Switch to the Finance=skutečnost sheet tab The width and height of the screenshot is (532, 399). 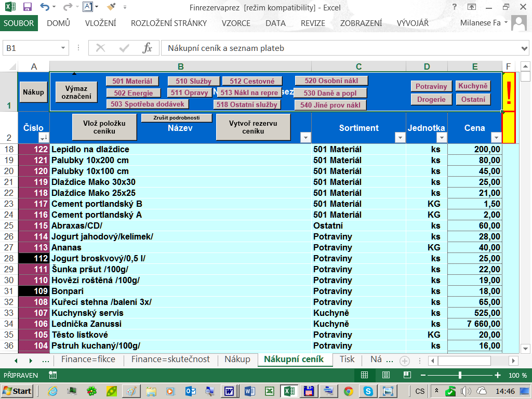click(170, 360)
